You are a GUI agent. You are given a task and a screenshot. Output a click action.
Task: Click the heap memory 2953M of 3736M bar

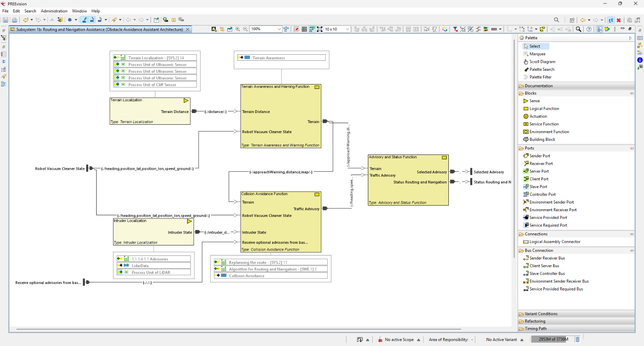click(x=553, y=339)
